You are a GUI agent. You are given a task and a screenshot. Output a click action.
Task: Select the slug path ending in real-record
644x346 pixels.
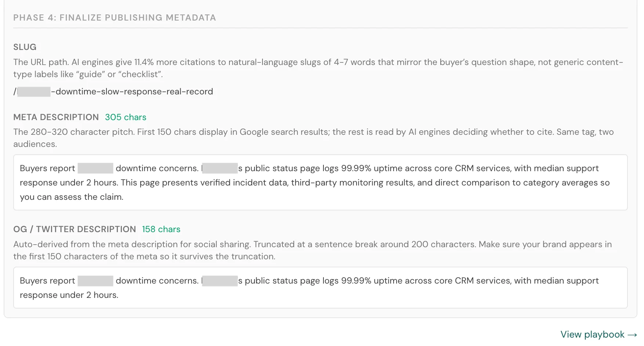click(x=113, y=91)
